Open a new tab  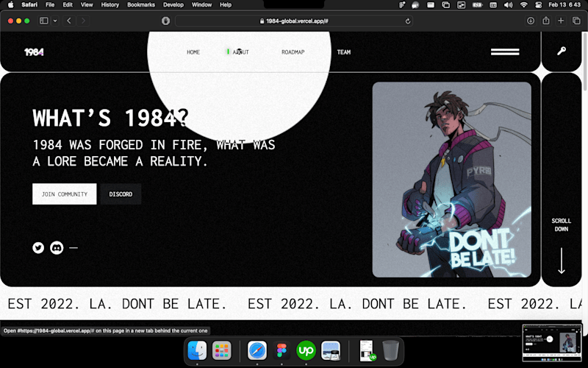[561, 21]
